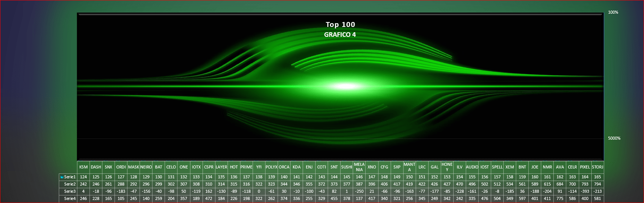Click the BAT column header
644x203 pixels.
click(x=159, y=167)
